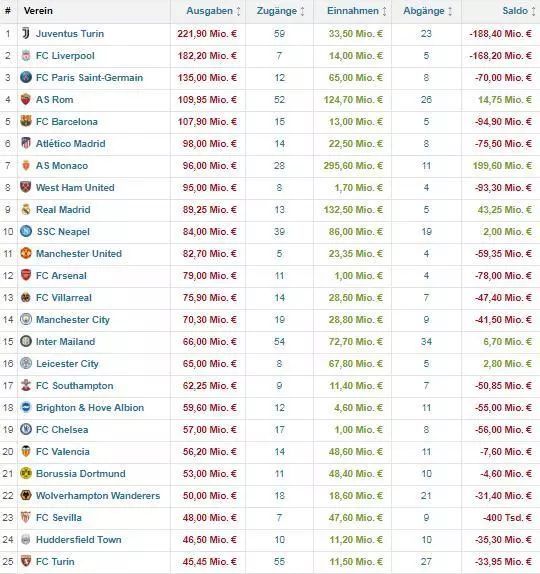This screenshot has height=574, width=540.
Task: Sort by Abgänge column header
Action: [x=424, y=11]
